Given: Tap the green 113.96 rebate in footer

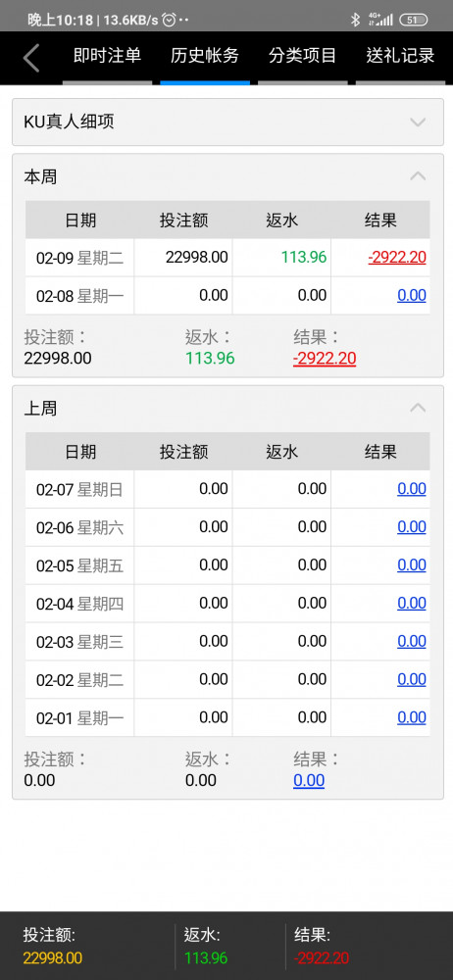Looking at the screenshot, I should pos(206,957).
